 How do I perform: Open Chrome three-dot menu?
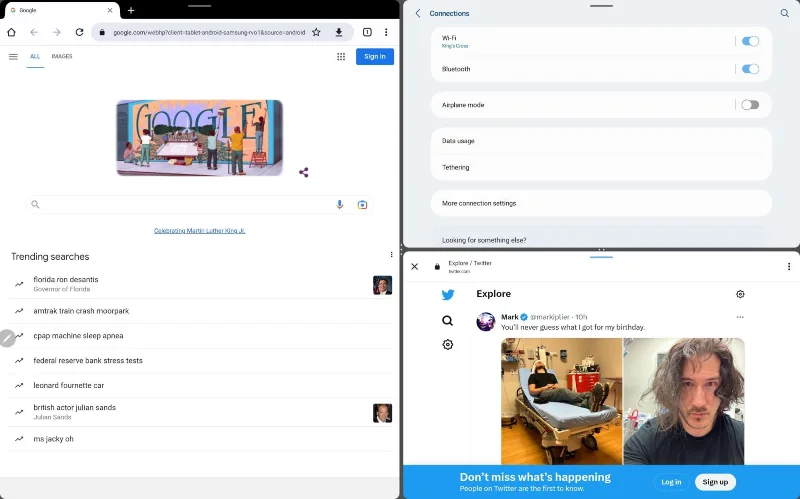(386, 32)
